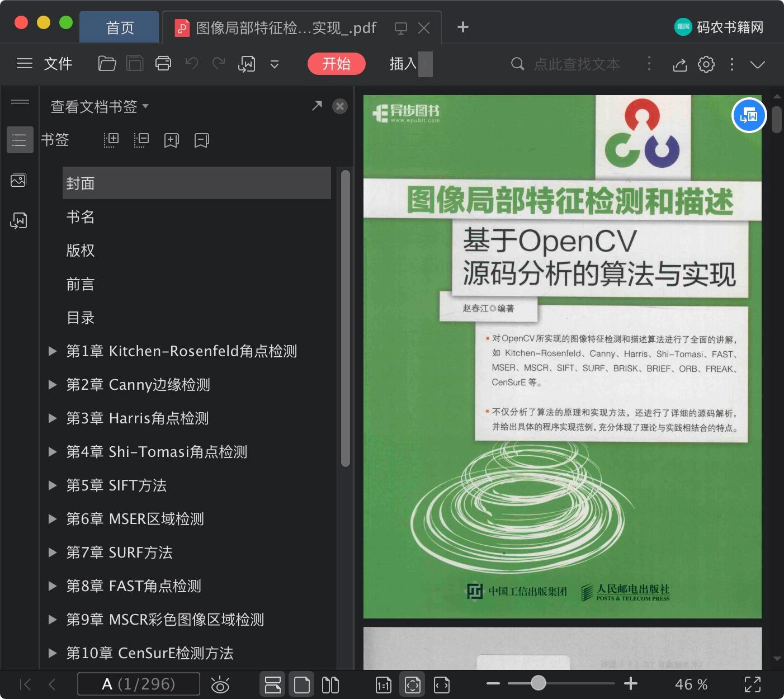
Task: Jump to the 书名 bookmark
Action: [81, 217]
